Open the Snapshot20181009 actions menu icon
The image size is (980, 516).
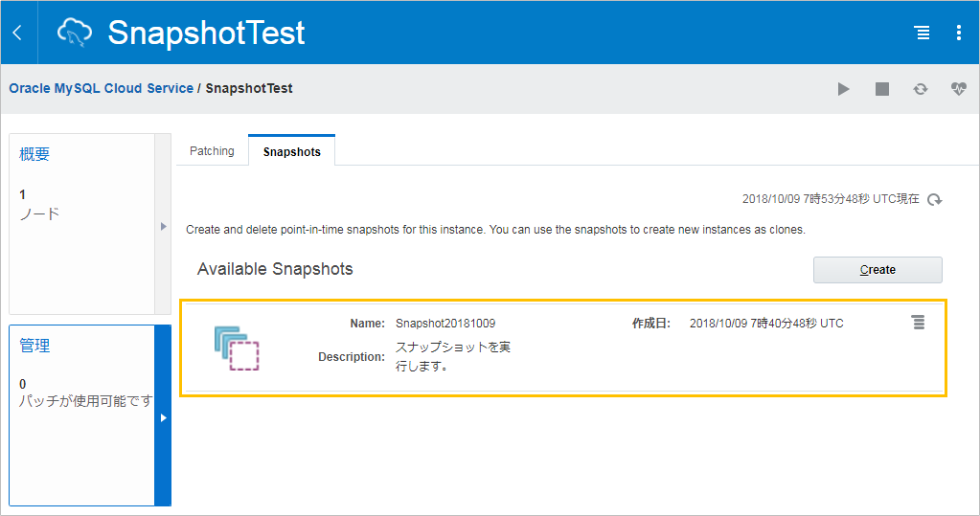coord(918,323)
